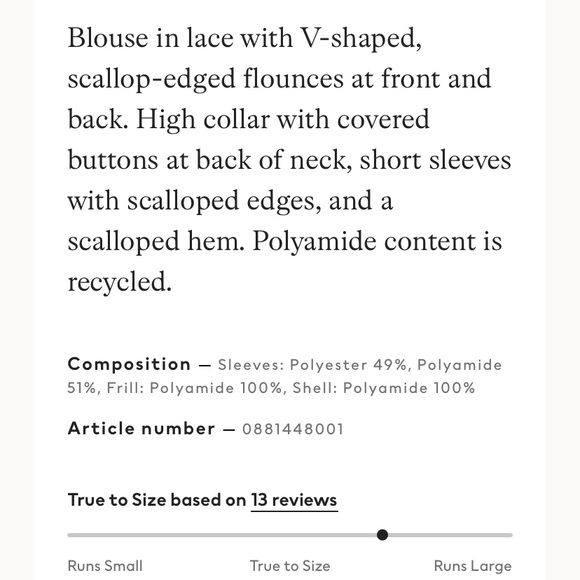Click the 'Blouse in lace' opening words
The width and height of the screenshot is (580, 580).
151,38
